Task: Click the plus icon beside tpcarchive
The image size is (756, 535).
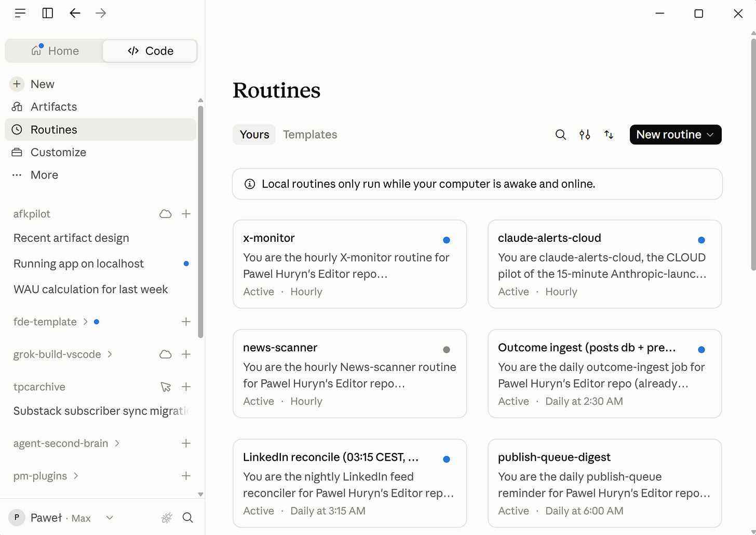Action: tap(186, 387)
